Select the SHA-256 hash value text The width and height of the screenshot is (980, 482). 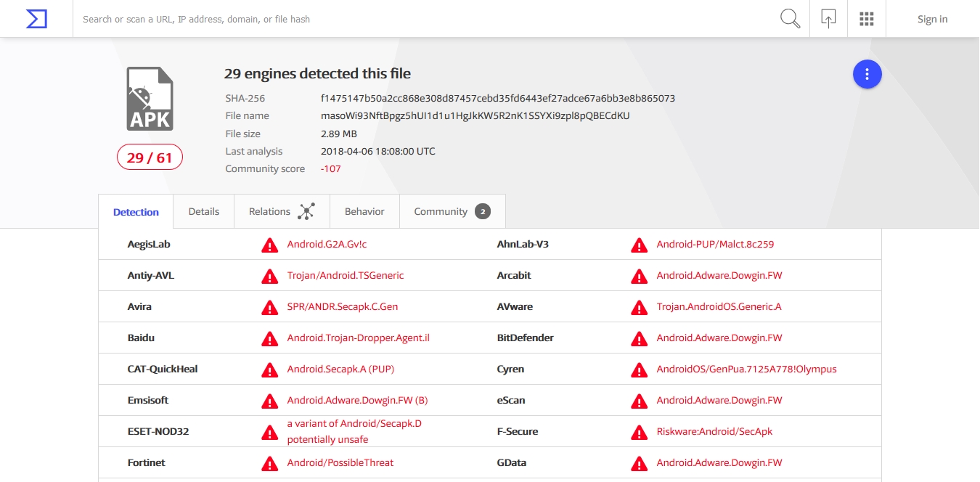coord(498,98)
